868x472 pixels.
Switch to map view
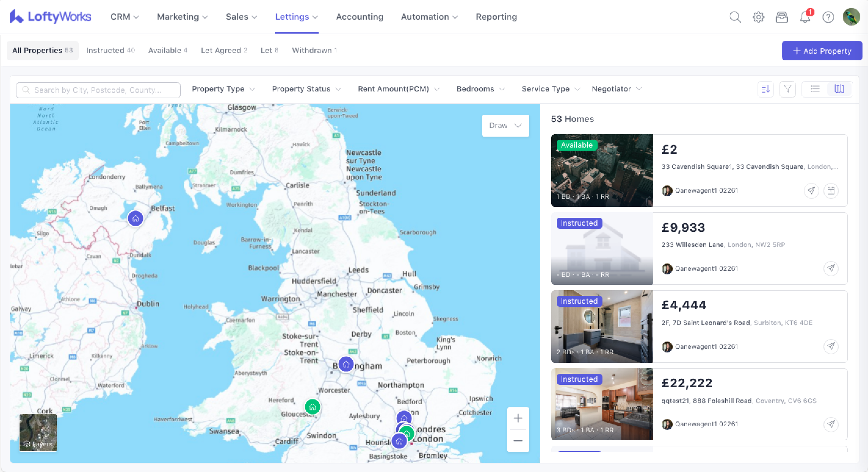(x=839, y=89)
